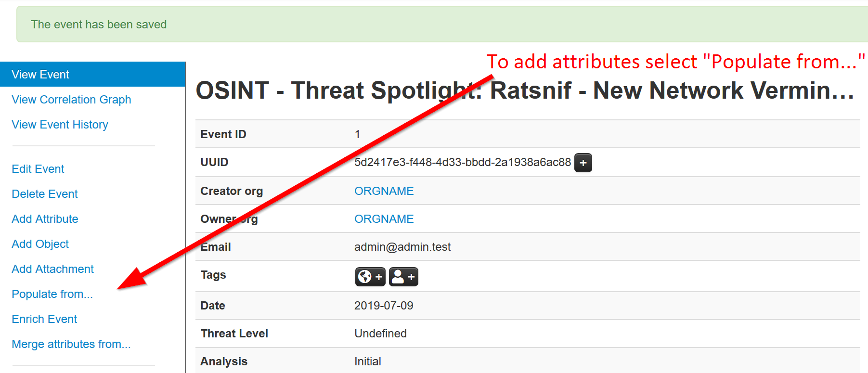The height and width of the screenshot is (373, 868).
Task: Click the OSINT Threat Spotlight event title
Action: [525, 90]
